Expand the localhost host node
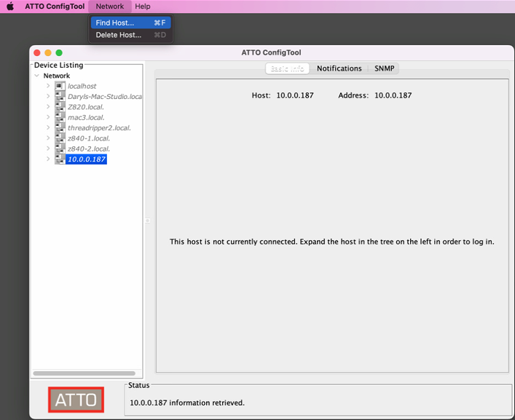Viewport: 515px width, 420px height. pos(48,86)
